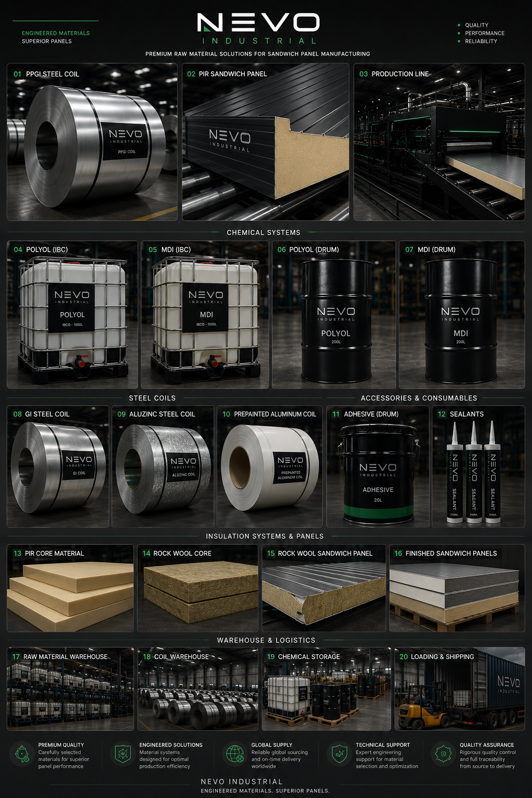532x798 pixels.
Task: Select the 14 Rock Wool Core tile
Action: tap(197, 588)
